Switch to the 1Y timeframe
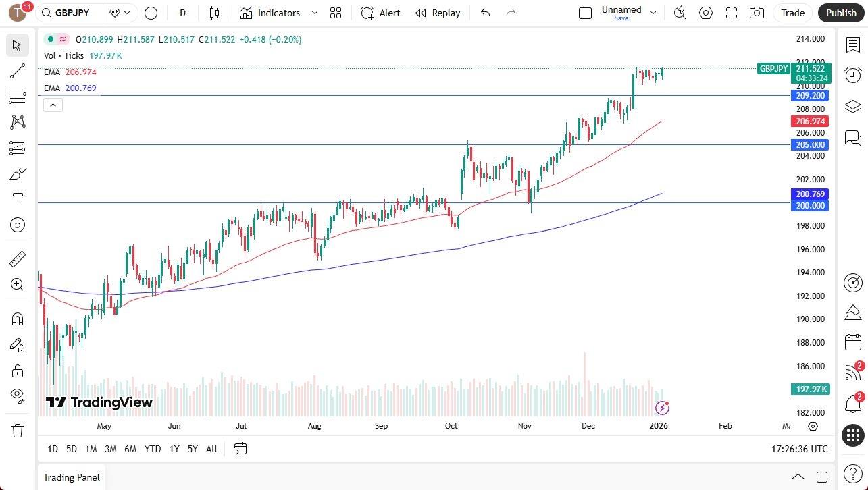This screenshot has width=868, height=490. (x=174, y=449)
